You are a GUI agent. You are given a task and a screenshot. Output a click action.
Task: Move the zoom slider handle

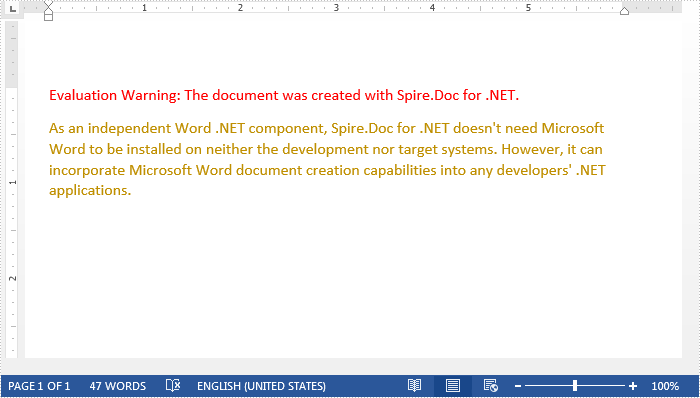point(575,386)
